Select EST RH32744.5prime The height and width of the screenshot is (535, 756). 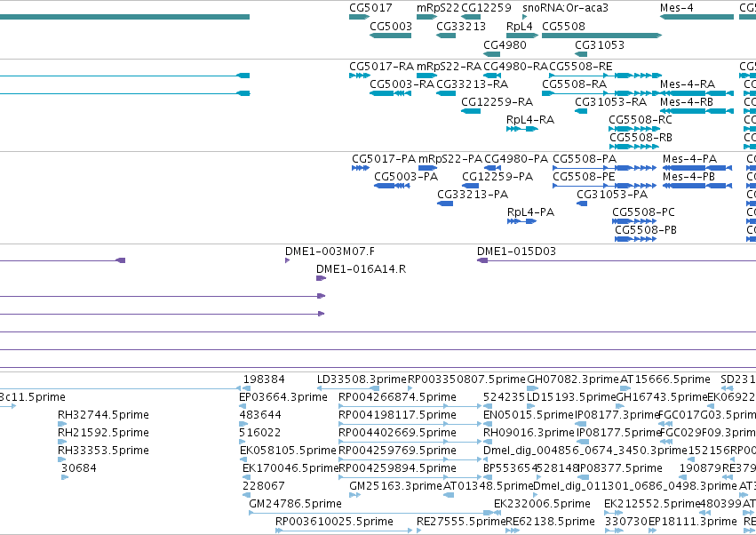coord(103,415)
